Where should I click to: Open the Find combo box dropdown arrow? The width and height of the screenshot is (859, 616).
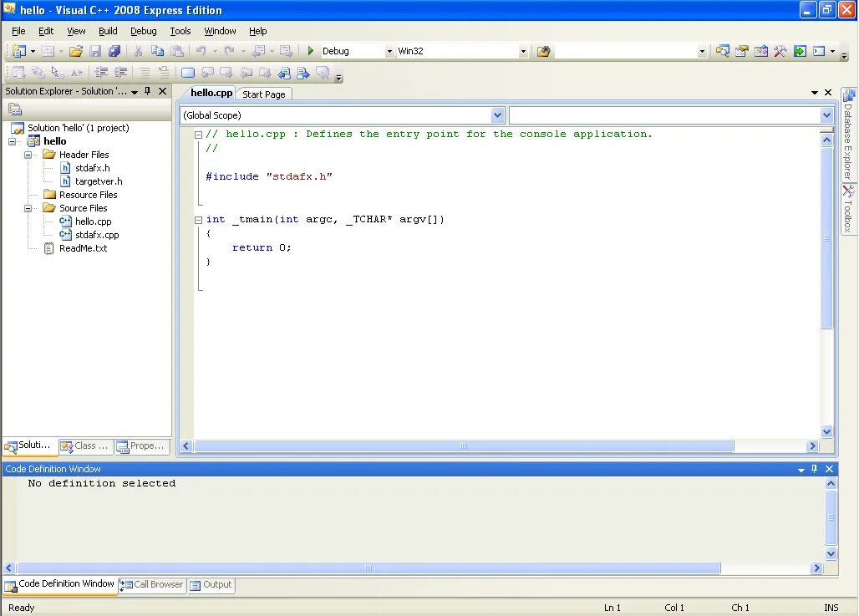click(702, 51)
